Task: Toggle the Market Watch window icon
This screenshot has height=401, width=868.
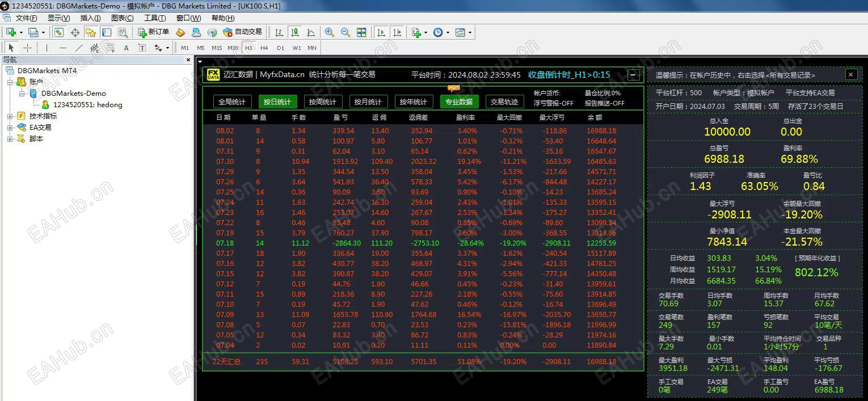Action: pos(59,32)
